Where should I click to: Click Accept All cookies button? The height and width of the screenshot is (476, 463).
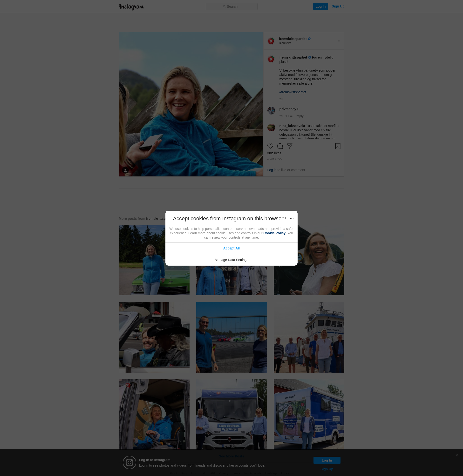pos(231,248)
